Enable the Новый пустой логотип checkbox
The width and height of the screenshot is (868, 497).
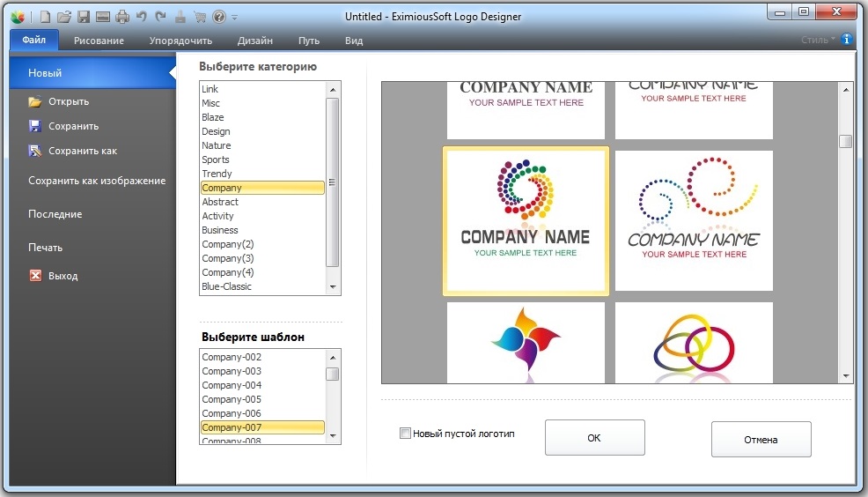405,434
